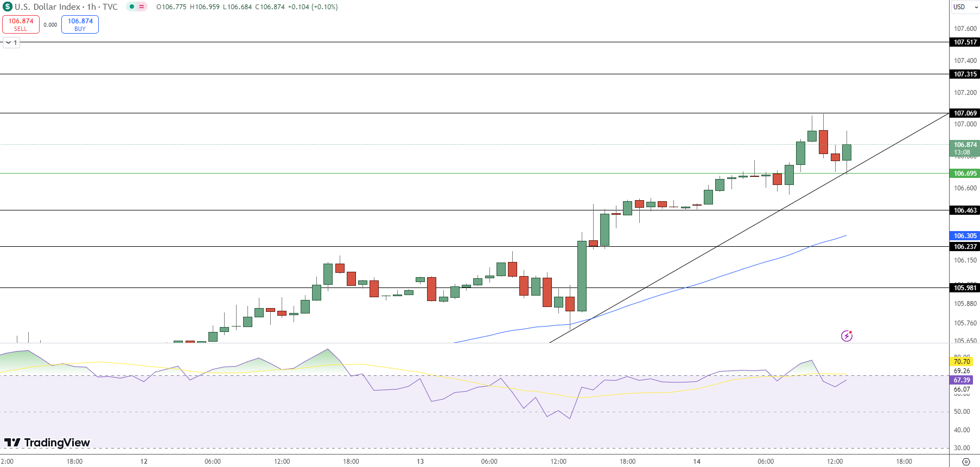Click date label 12 on time axis

click(x=144, y=462)
